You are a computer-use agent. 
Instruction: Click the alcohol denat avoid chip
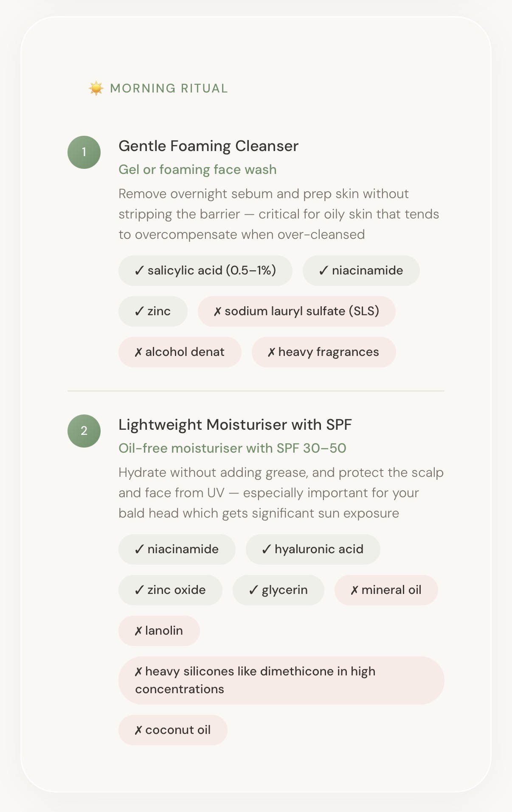click(180, 352)
